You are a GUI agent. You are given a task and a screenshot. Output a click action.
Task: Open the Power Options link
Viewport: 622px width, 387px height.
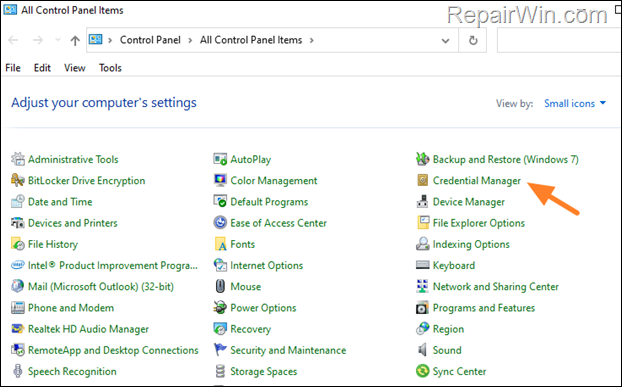pyautogui.click(x=263, y=308)
